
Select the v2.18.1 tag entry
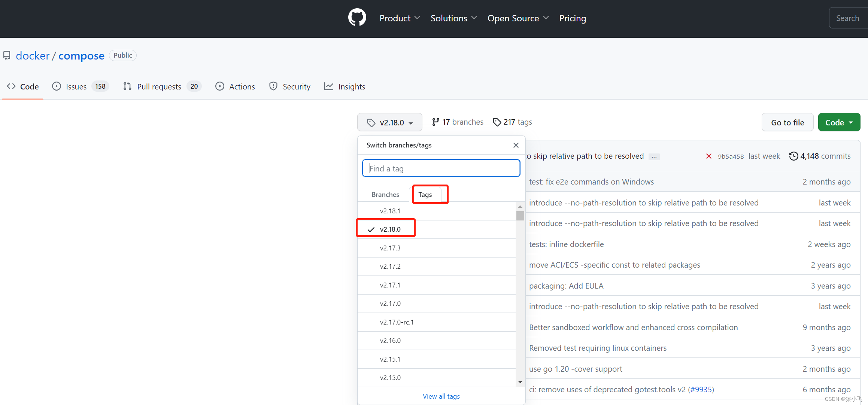390,211
